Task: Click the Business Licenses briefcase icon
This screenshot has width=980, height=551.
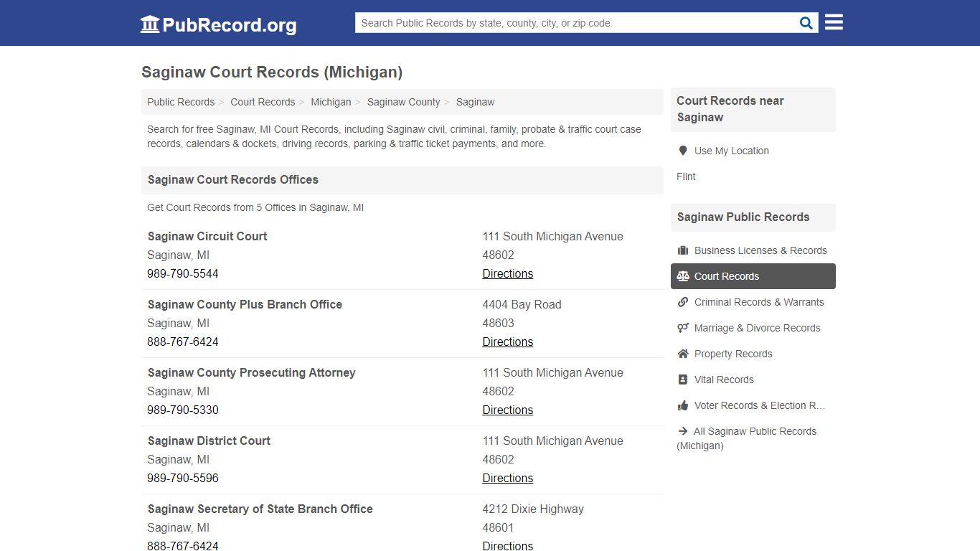Action: tap(683, 250)
